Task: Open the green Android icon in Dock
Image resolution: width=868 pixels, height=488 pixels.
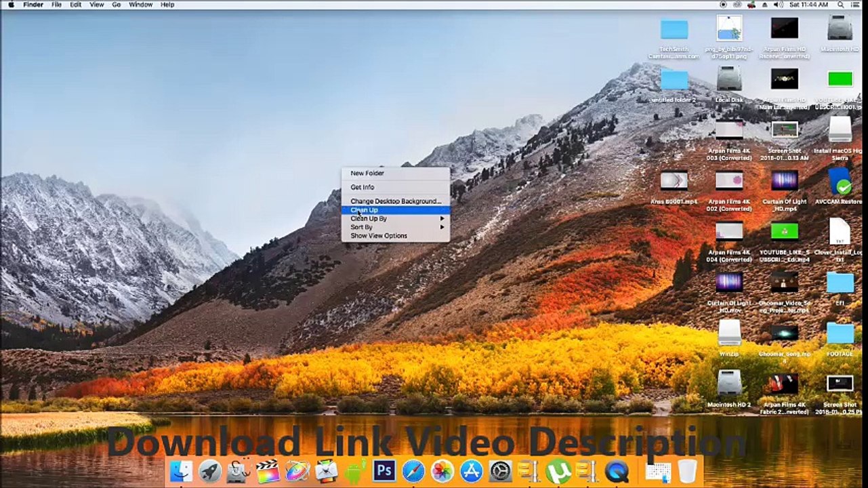Action: click(x=355, y=471)
